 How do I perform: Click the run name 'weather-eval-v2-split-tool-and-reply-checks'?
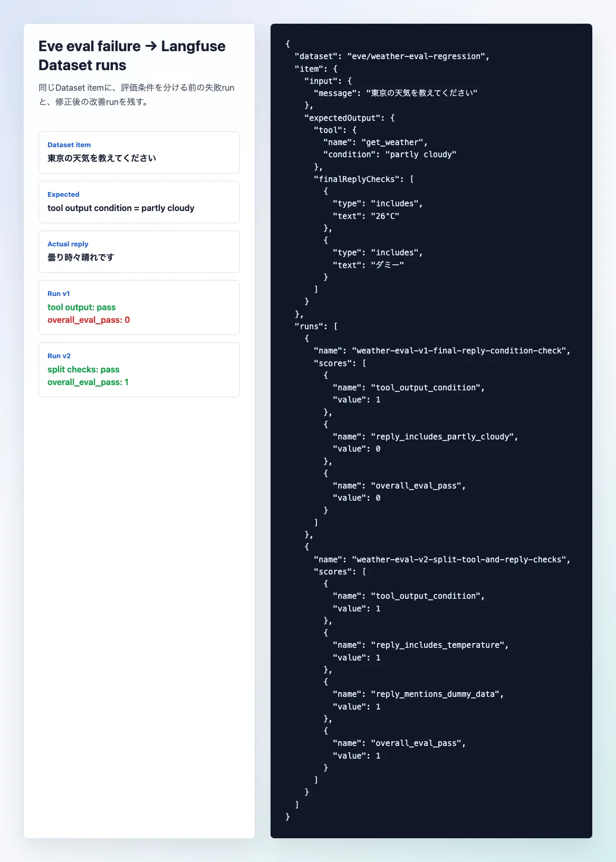point(459,560)
